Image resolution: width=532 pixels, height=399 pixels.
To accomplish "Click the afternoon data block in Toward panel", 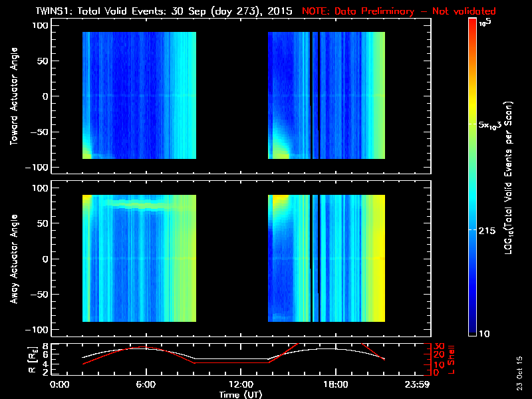I will pyautogui.click(x=327, y=95).
